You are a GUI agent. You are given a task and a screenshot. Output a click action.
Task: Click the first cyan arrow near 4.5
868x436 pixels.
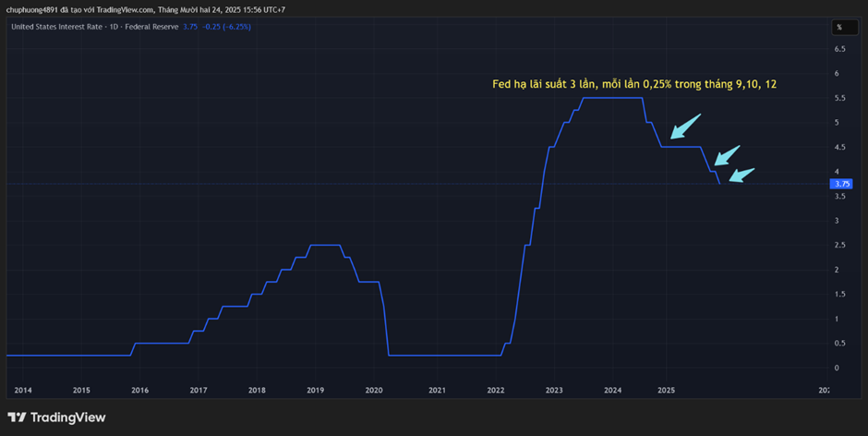[685, 126]
